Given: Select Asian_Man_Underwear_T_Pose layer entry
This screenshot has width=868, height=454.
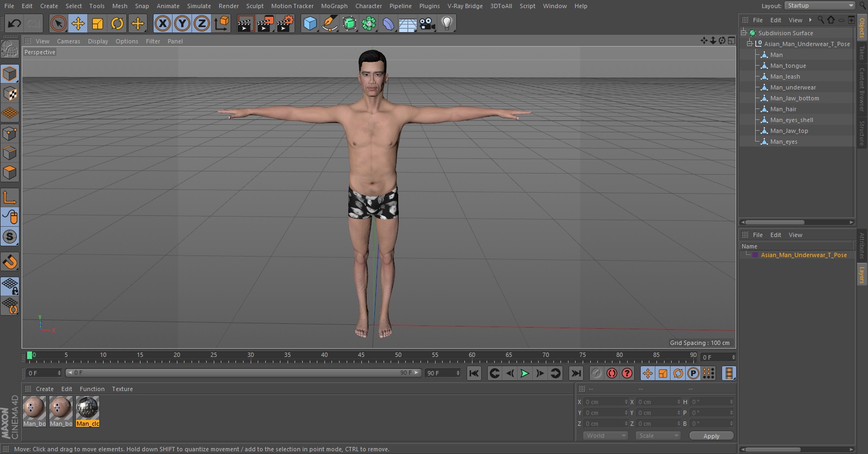Looking at the screenshot, I should pyautogui.click(x=803, y=255).
